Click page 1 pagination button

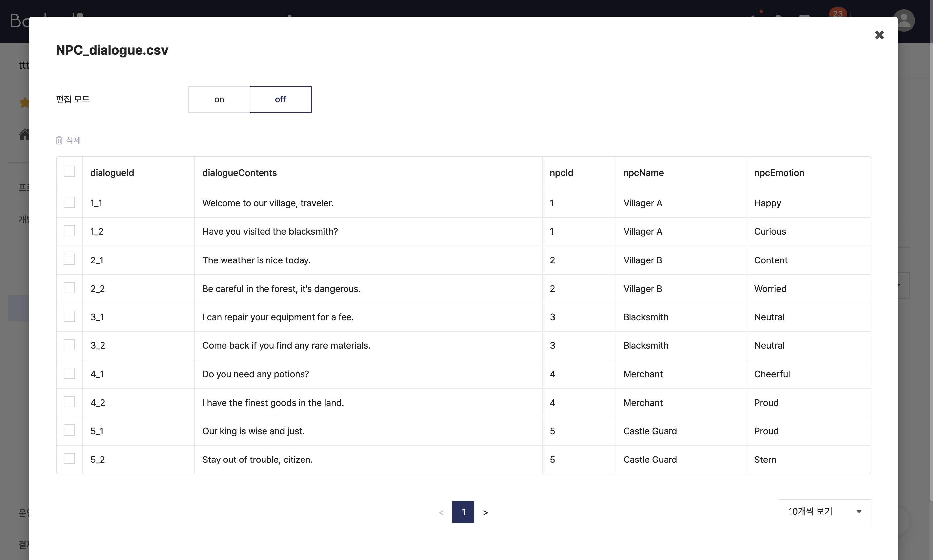tap(463, 511)
